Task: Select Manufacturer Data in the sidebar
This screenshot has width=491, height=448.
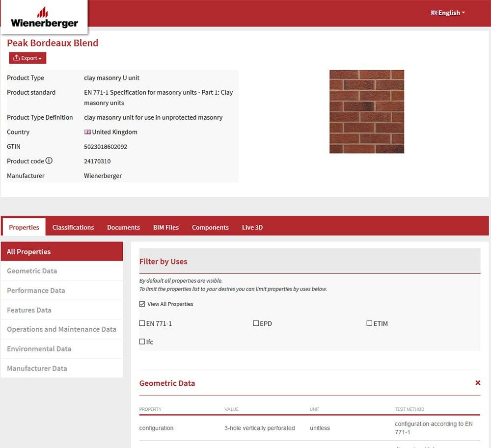Action: (x=62, y=368)
